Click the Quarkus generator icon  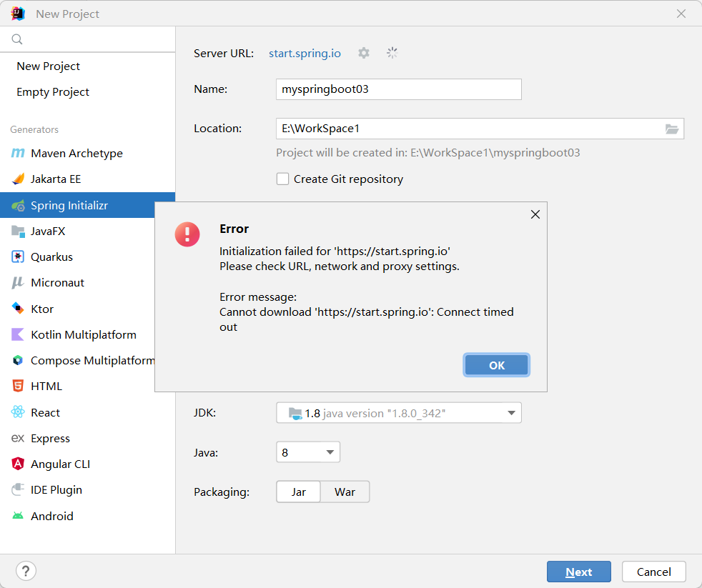click(18, 257)
